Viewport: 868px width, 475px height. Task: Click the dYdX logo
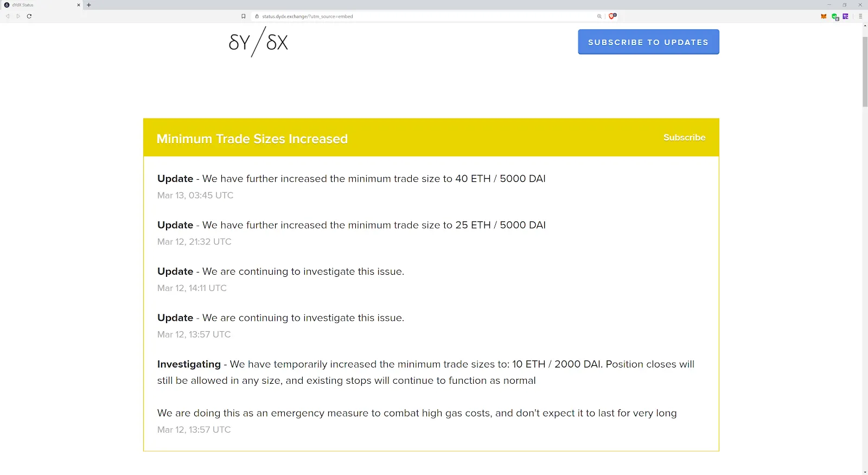point(258,42)
